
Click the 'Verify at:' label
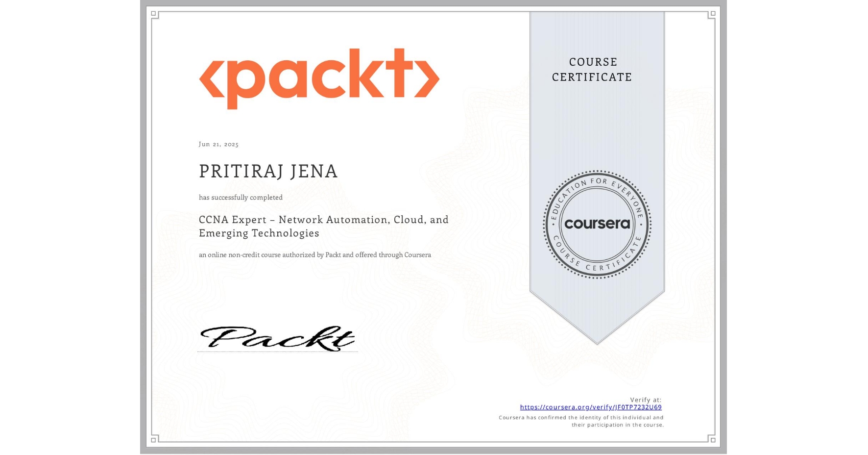pyautogui.click(x=646, y=400)
